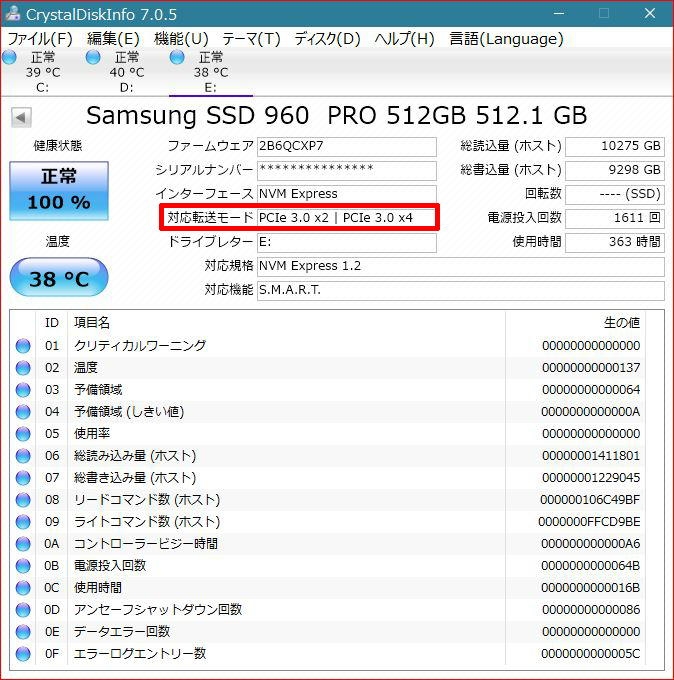This screenshot has width=674, height=680.
Task: Click status icon for アンセーフシャットダウン回数 row
Action: [x=23, y=610]
